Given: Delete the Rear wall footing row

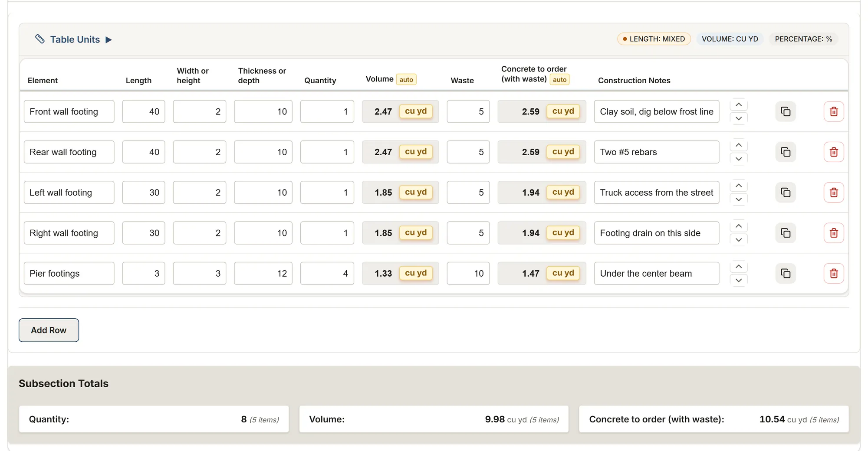Looking at the screenshot, I should tap(834, 152).
